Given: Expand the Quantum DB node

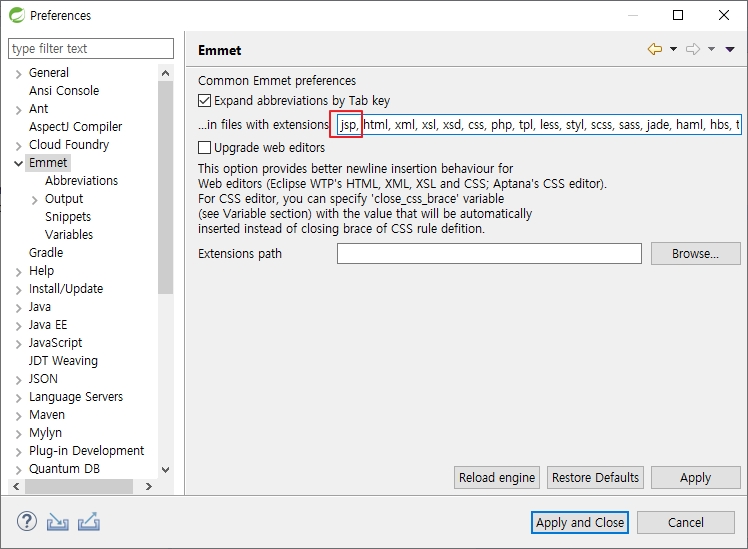Looking at the screenshot, I should point(19,470).
